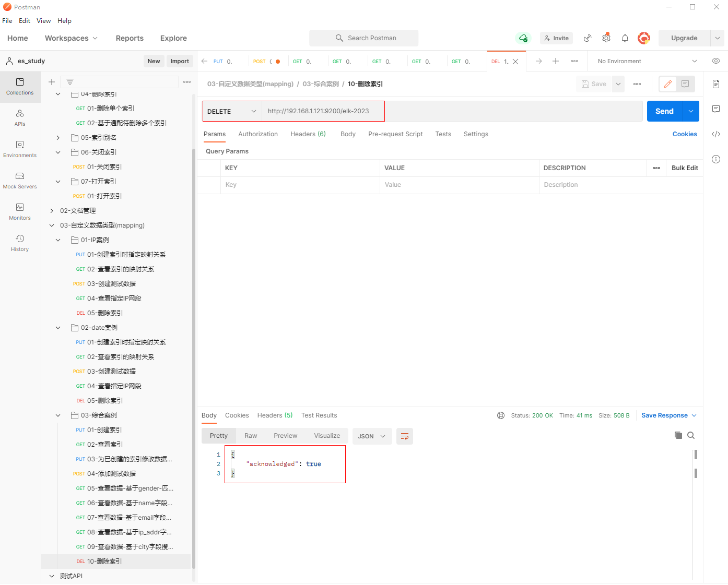Open the Mock Servers sidebar icon

click(20, 180)
